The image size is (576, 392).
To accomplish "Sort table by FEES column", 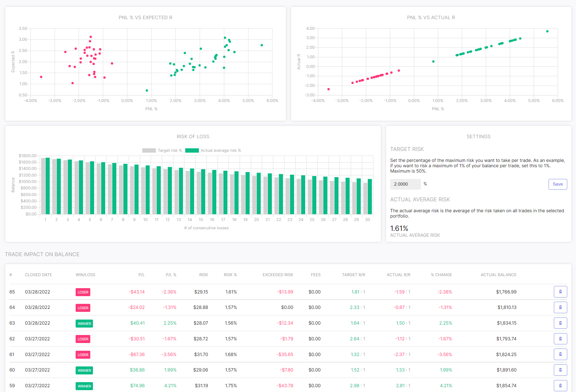I will [x=316, y=275].
